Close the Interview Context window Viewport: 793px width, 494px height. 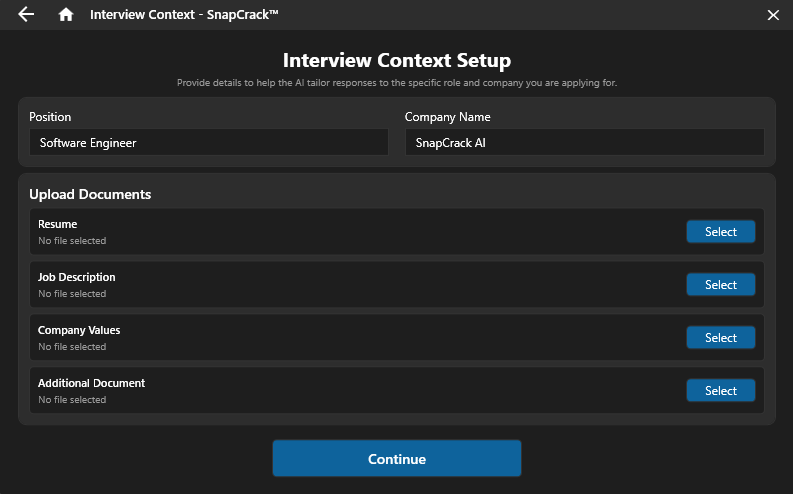[x=772, y=15]
